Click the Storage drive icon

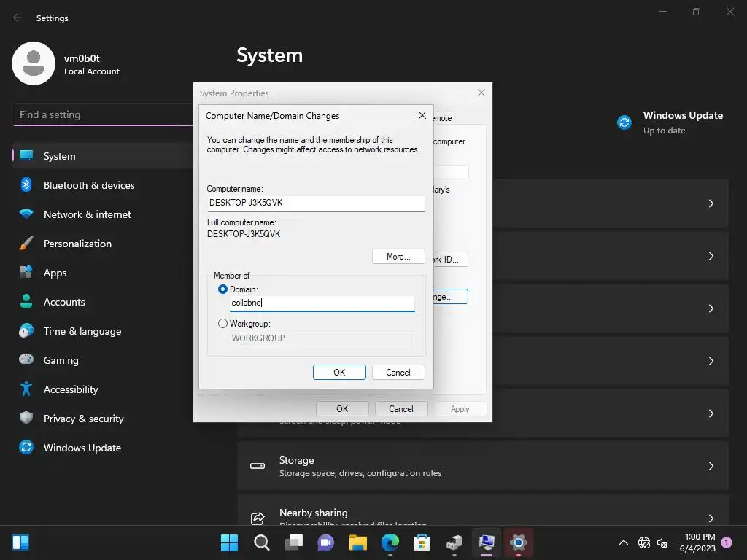click(258, 466)
